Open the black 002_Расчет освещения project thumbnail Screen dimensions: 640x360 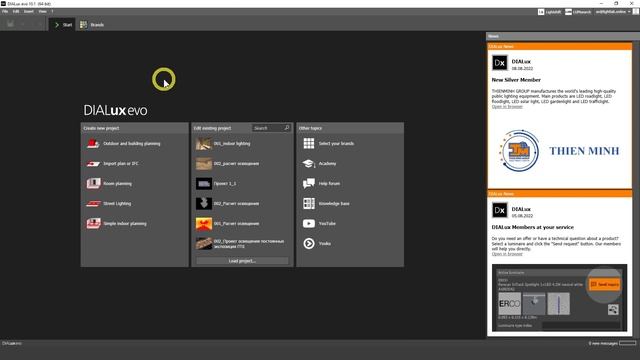point(204,203)
